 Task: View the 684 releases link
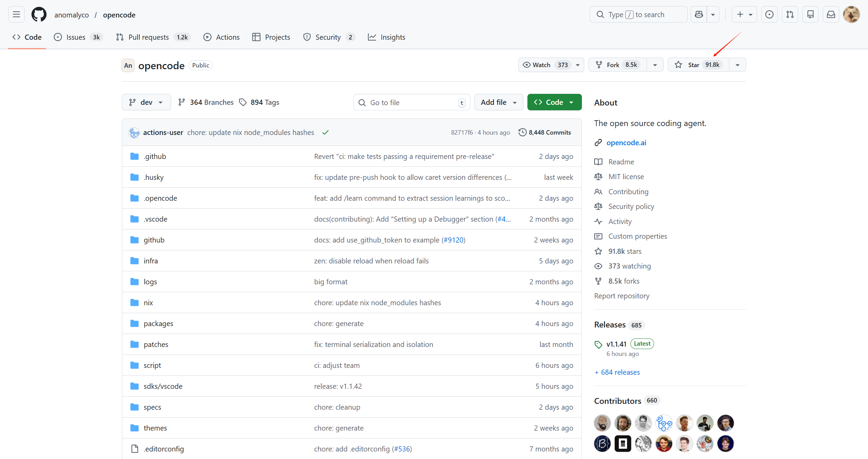620,372
